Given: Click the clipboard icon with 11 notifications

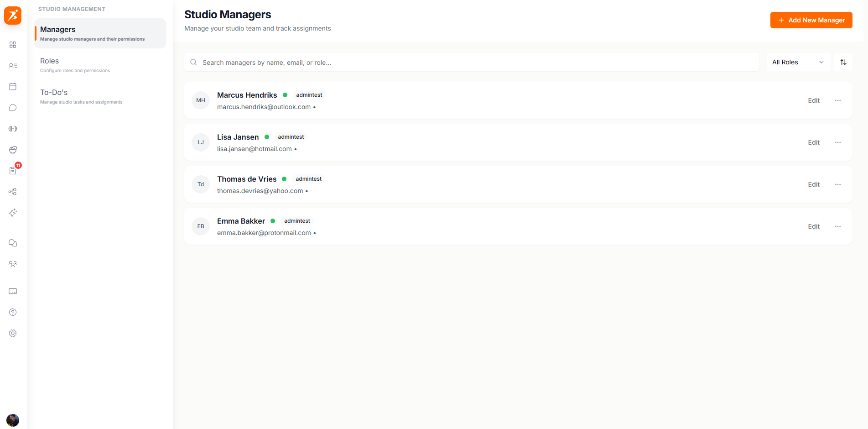Looking at the screenshot, I should coord(13,170).
